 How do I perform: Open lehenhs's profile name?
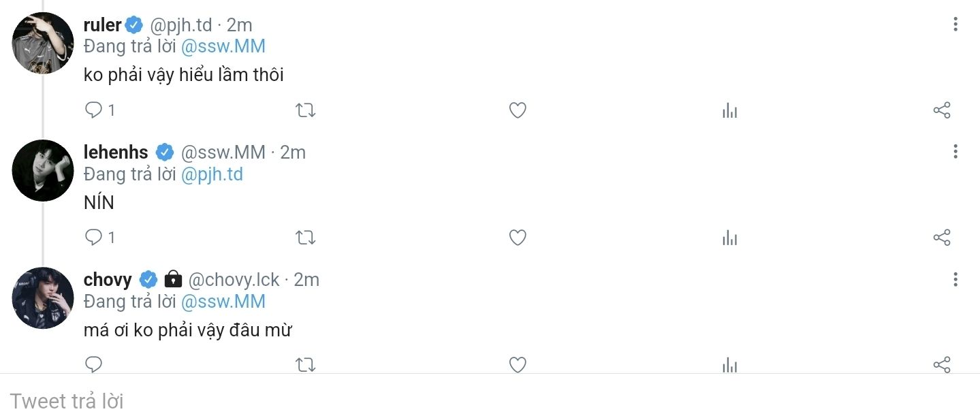tap(116, 153)
